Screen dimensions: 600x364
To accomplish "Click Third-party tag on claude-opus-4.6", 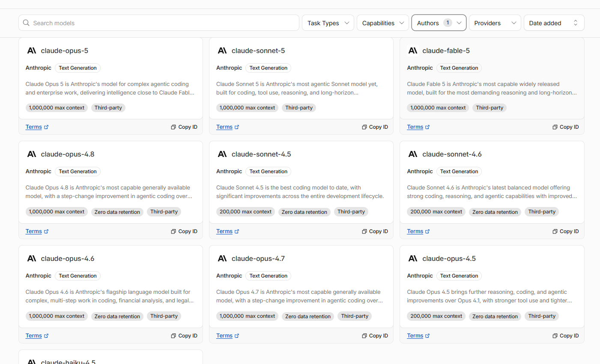I will tap(164, 316).
